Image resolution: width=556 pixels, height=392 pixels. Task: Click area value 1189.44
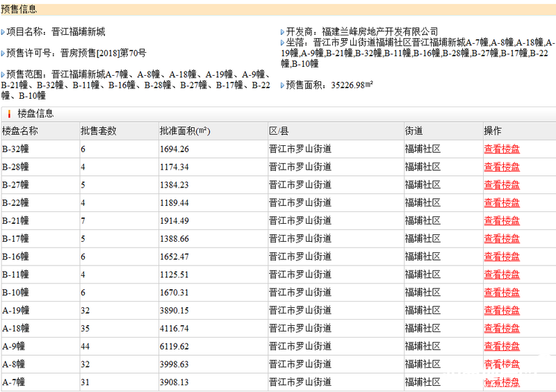174,203
